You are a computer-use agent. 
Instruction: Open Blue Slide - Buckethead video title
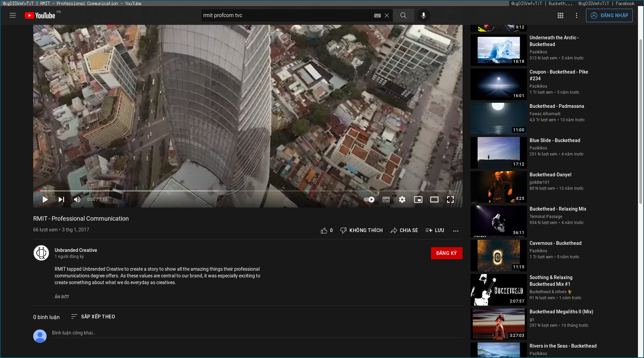click(555, 140)
